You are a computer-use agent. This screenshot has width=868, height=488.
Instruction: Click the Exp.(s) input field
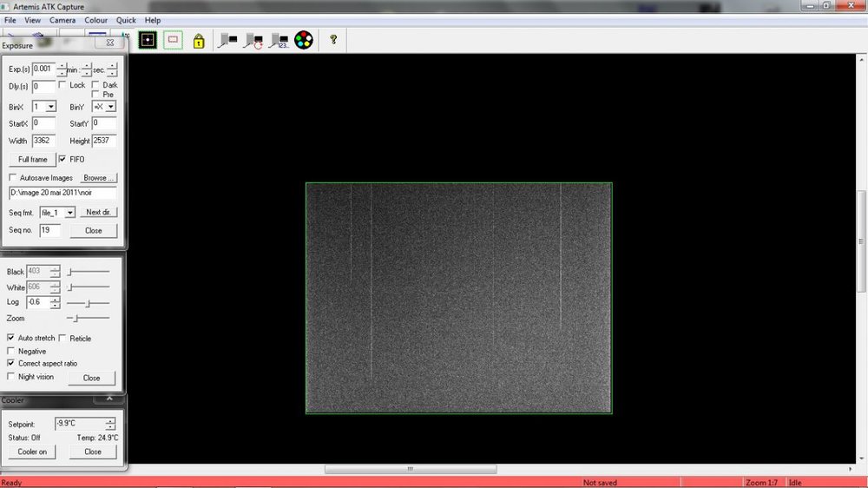(44, 69)
